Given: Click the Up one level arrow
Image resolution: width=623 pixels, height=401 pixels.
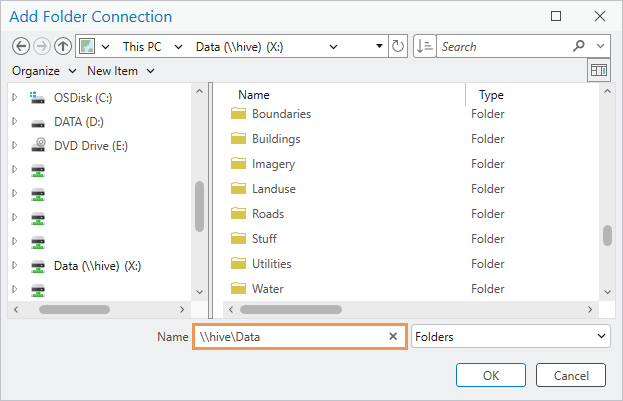Looking at the screenshot, I should (x=62, y=46).
